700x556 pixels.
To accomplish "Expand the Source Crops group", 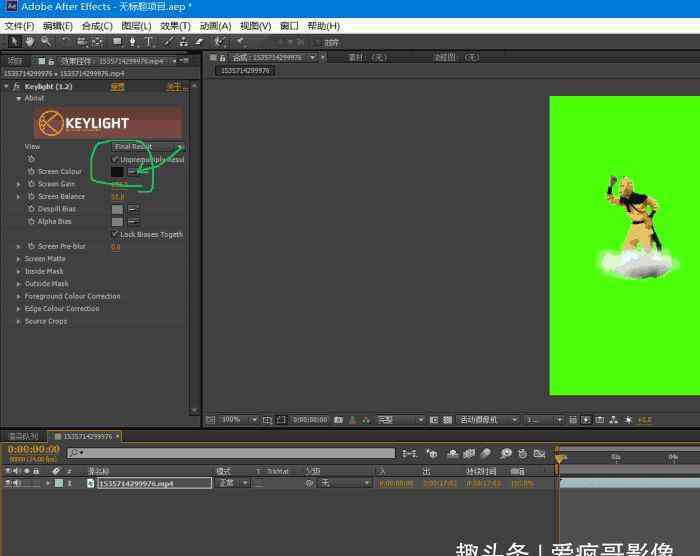I will [18, 322].
